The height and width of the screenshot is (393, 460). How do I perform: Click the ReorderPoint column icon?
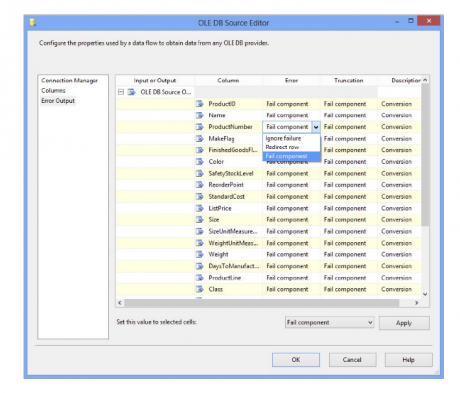click(200, 185)
